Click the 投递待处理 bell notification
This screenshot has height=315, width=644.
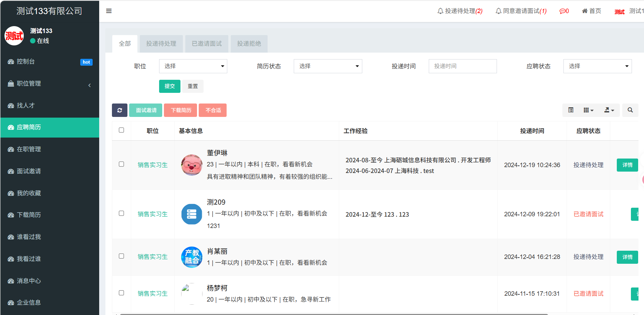click(x=459, y=11)
